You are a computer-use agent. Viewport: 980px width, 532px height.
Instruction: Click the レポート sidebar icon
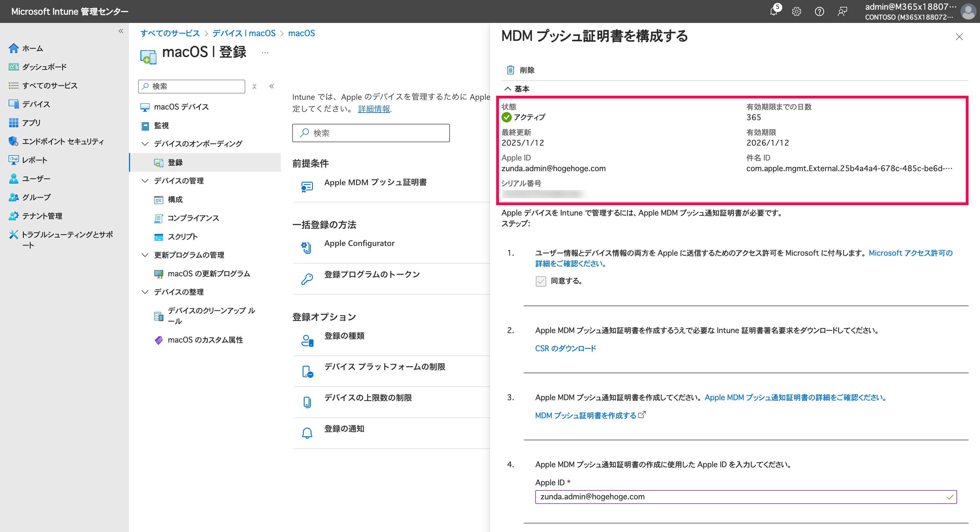14,160
